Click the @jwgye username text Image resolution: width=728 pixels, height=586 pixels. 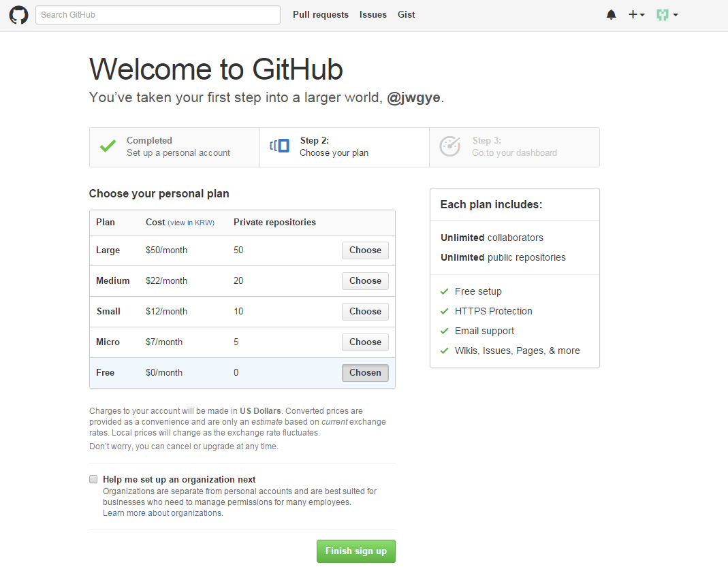click(413, 97)
